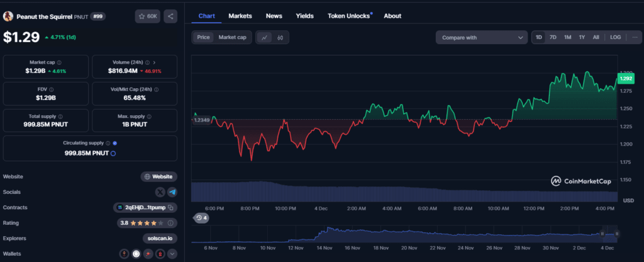Switch to the Token Unlocks tab
The image size is (644, 262).
click(348, 16)
